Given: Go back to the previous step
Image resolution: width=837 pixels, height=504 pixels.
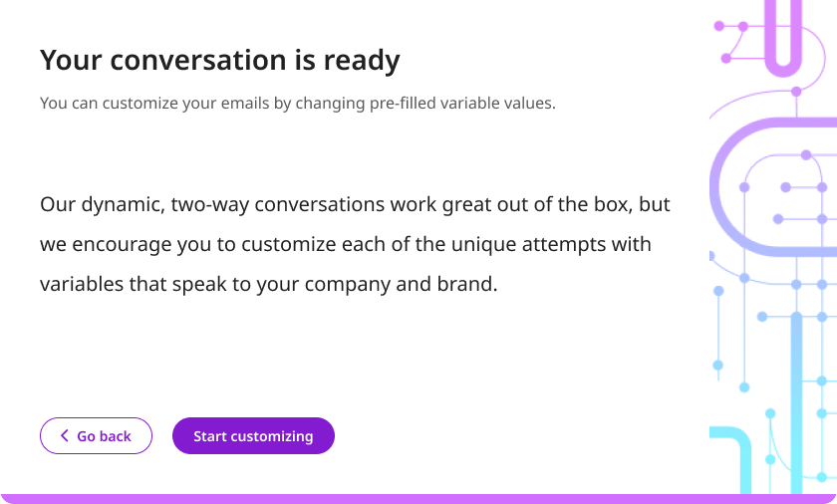Looking at the screenshot, I should coord(96,435).
